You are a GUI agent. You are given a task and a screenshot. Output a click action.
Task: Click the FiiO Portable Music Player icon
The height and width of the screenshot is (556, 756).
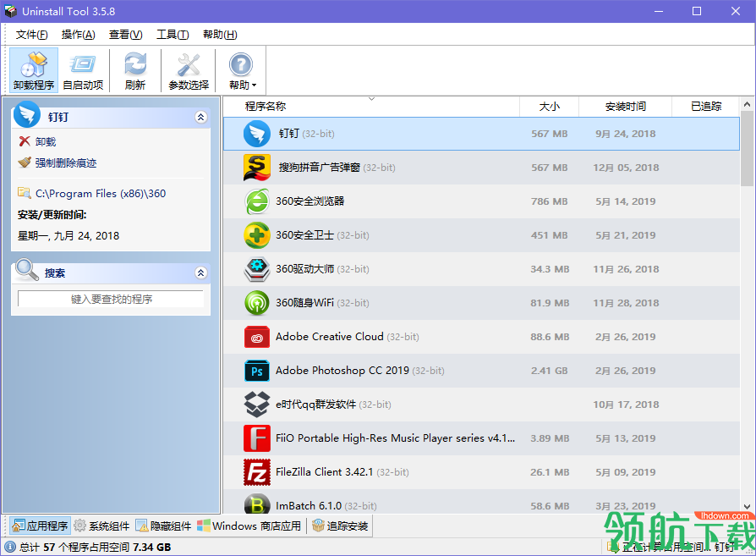click(x=257, y=438)
